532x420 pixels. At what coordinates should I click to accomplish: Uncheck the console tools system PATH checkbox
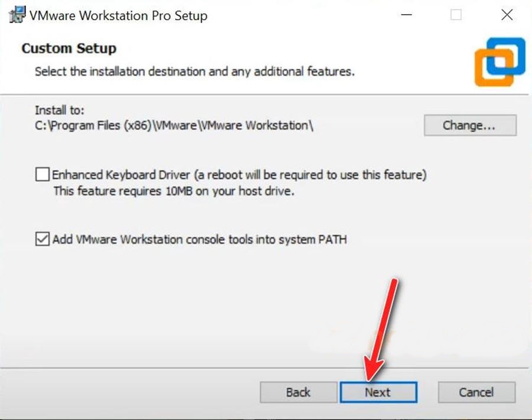(x=42, y=240)
